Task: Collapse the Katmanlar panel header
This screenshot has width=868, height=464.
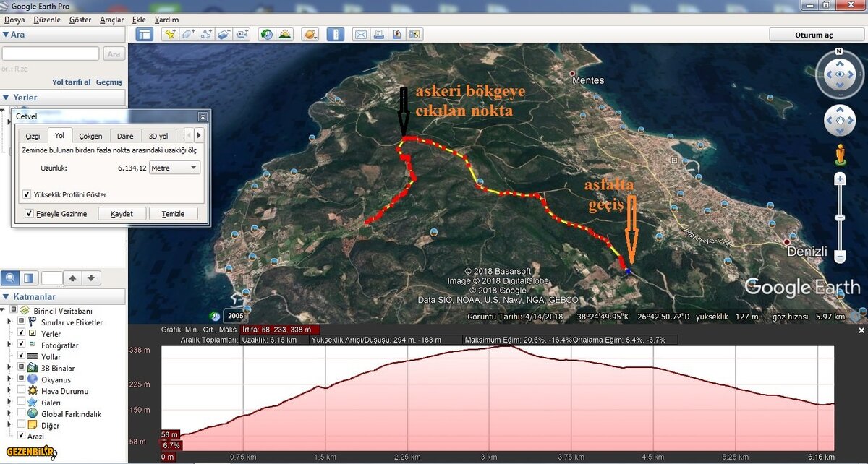Action: pyautogui.click(x=7, y=297)
